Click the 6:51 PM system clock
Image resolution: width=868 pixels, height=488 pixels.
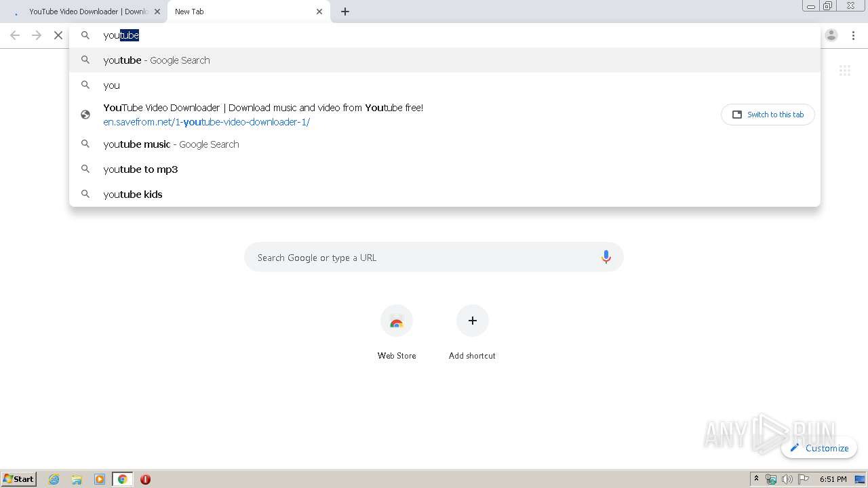[x=833, y=479]
